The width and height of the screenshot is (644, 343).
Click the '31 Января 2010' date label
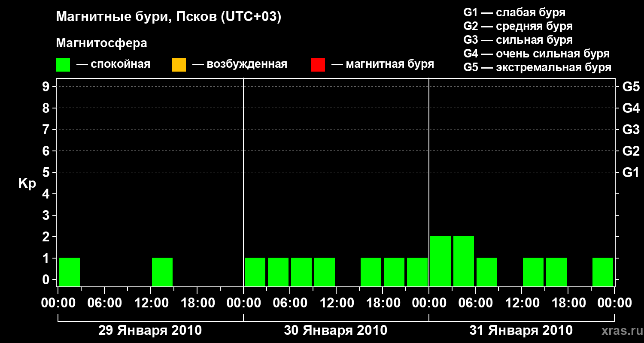(x=521, y=331)
